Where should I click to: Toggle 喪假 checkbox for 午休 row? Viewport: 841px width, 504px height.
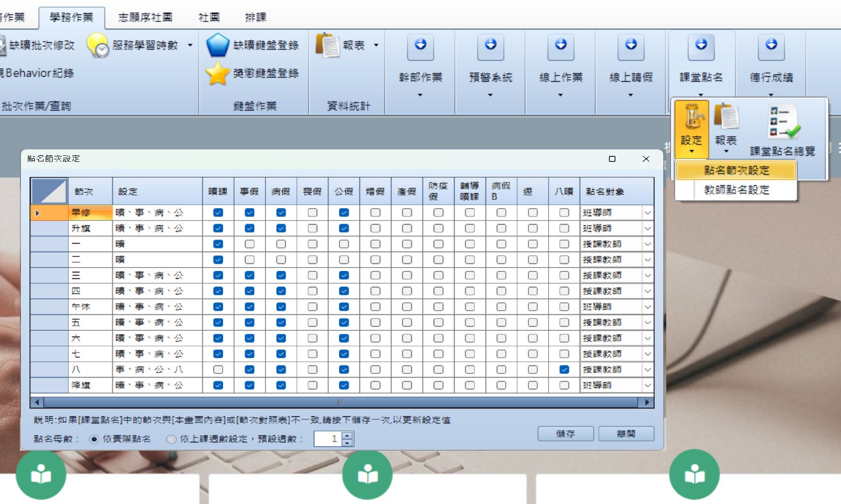pyautogui.click(x=312, y=307)
